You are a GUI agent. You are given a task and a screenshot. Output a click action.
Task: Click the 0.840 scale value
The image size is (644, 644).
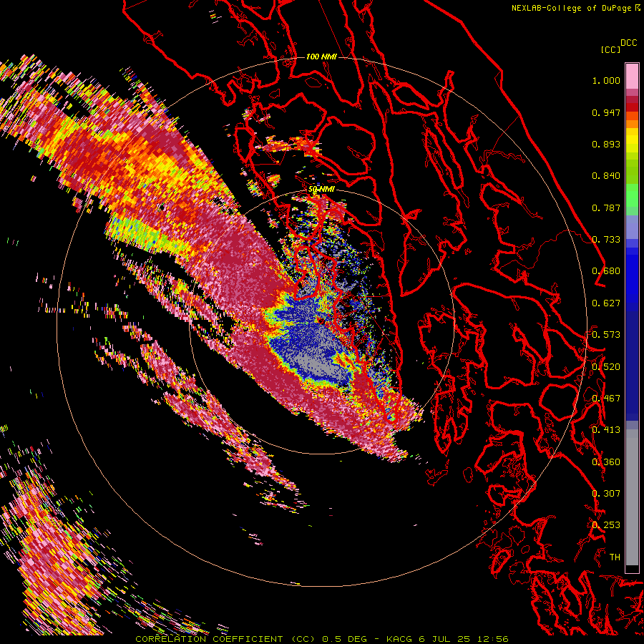(606, 176)
